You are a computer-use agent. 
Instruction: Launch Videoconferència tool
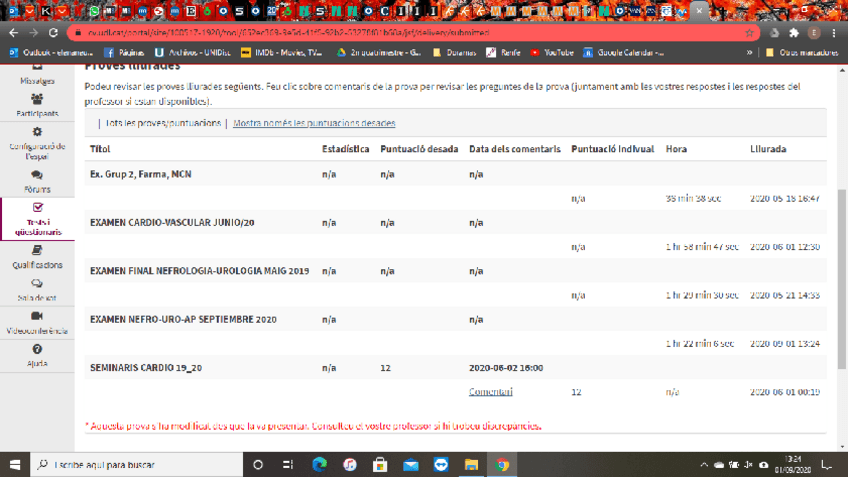pos(37,322)
